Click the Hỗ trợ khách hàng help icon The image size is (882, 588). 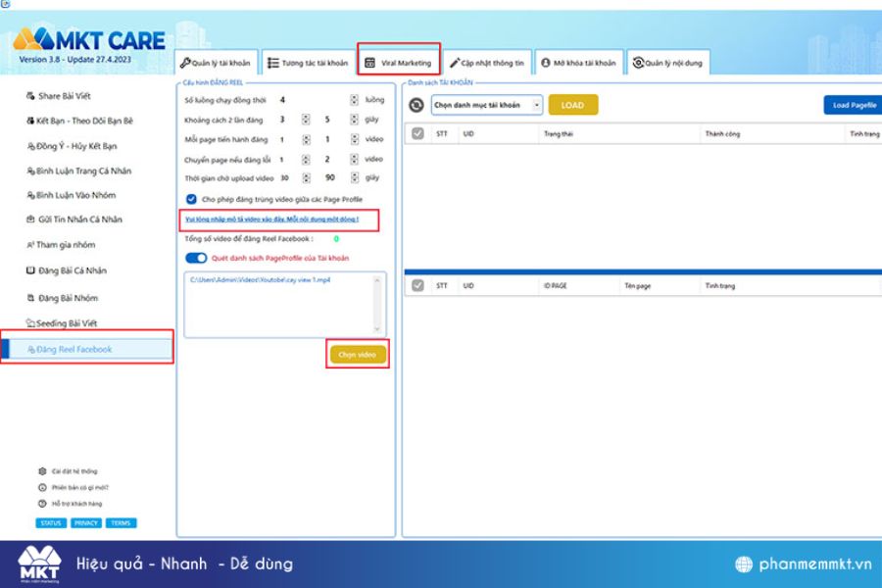click(42, 504)
